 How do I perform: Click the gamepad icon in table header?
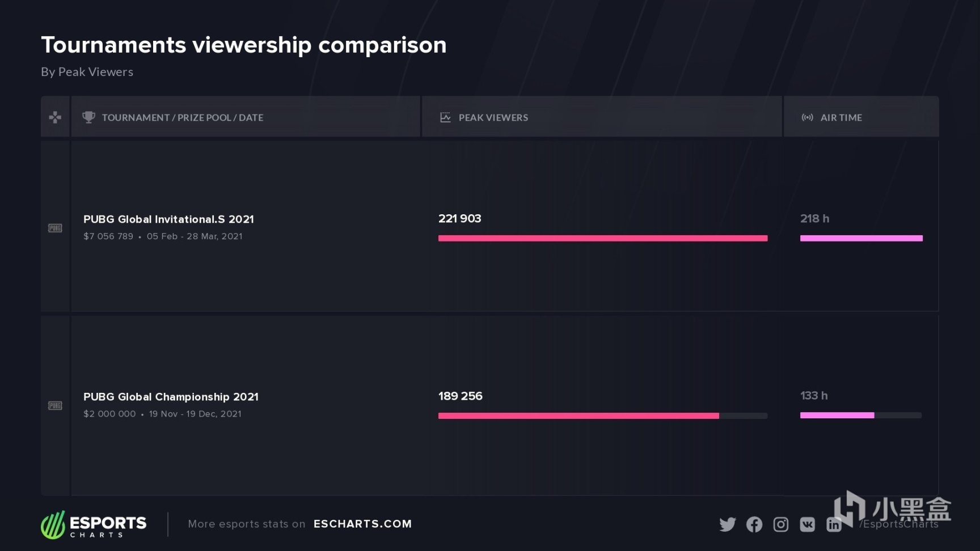pyautogui.click(x=55, y=117)
